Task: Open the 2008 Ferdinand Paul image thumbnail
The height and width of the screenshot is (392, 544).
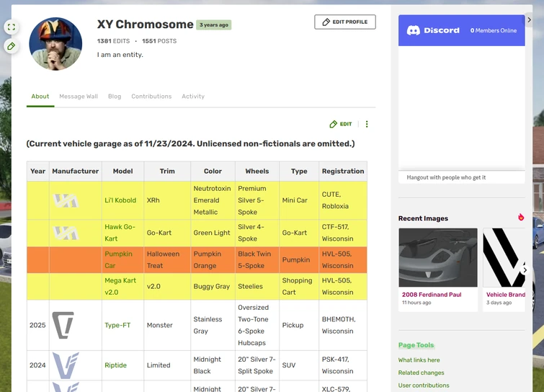Action: pyautogui.click(x=437, y=257)
